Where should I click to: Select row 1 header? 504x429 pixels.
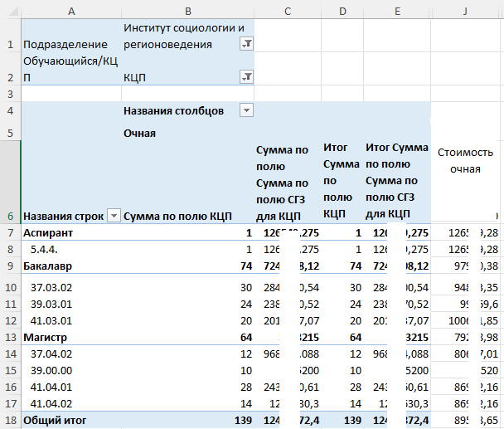point(10,36)
